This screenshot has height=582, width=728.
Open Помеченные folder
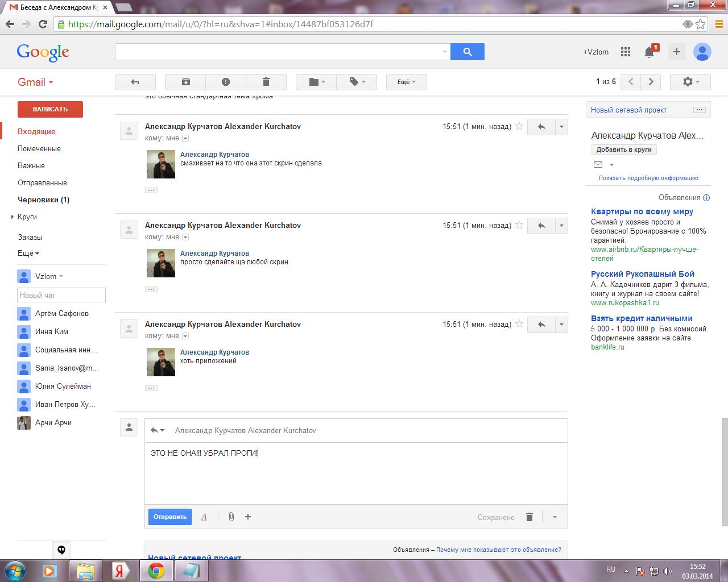(x=39, y=148)
